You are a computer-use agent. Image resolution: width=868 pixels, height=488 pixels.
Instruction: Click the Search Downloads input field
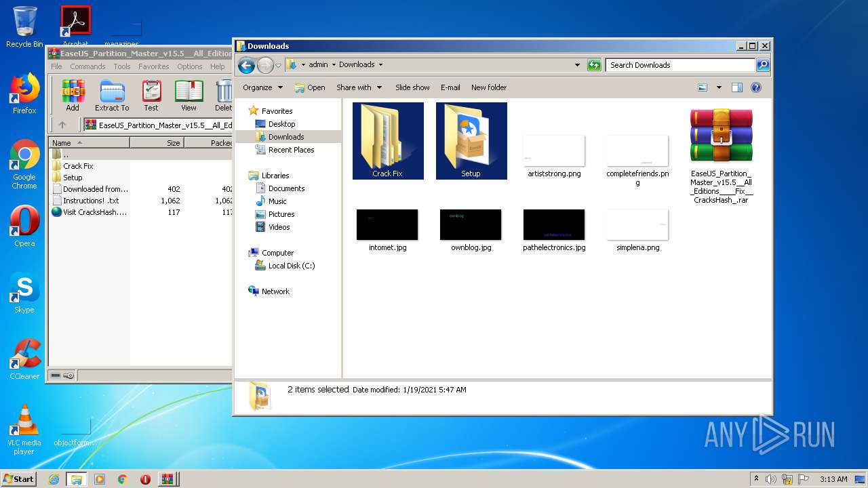pyautogui.click(x=680, y=65)
